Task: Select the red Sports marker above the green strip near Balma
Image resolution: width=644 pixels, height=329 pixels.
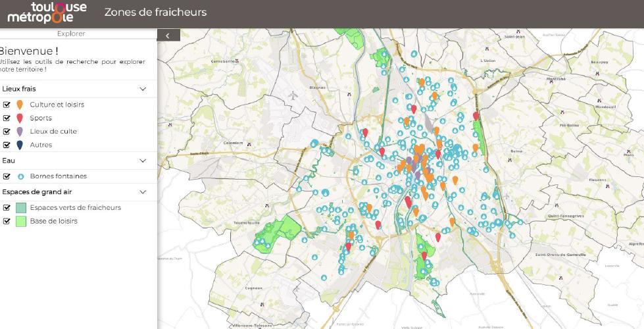Action: (x=476, y=116)
